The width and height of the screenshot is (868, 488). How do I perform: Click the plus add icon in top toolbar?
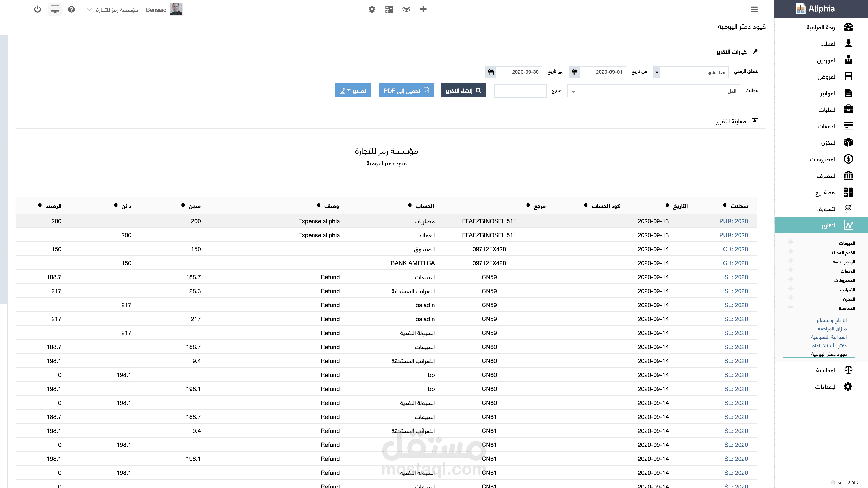pyautogui.click(x=423, y=10)
